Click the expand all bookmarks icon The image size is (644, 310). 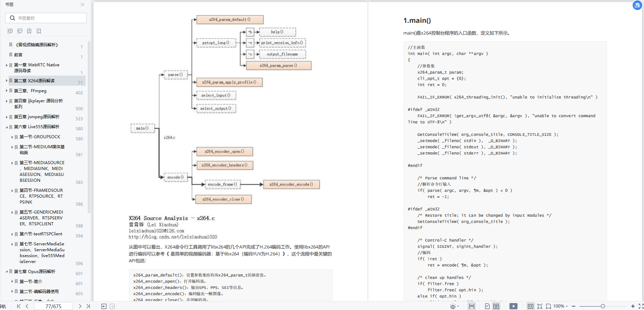coord(10,31)
